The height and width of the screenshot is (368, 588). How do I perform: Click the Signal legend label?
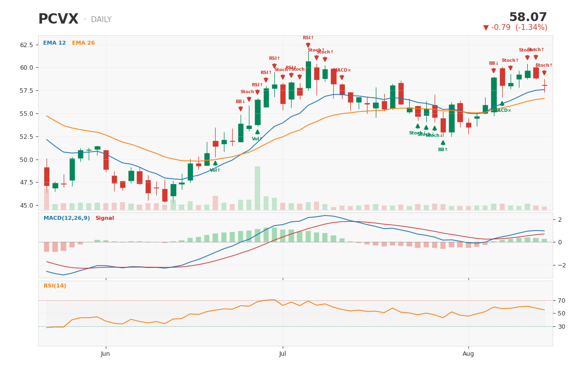click(x=104, y=218)
